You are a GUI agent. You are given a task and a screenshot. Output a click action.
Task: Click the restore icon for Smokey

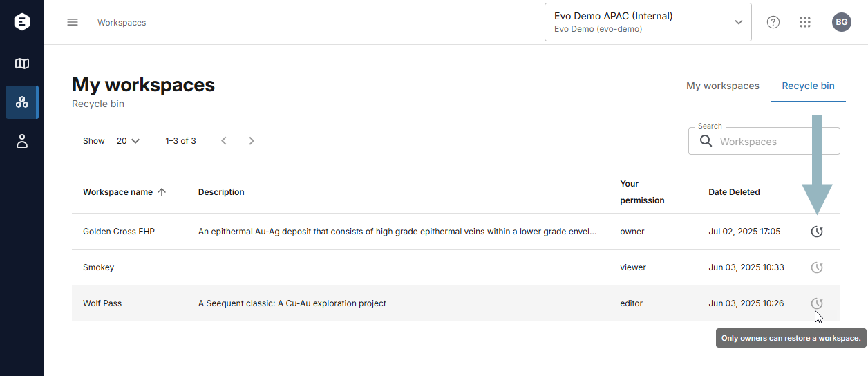817,267
